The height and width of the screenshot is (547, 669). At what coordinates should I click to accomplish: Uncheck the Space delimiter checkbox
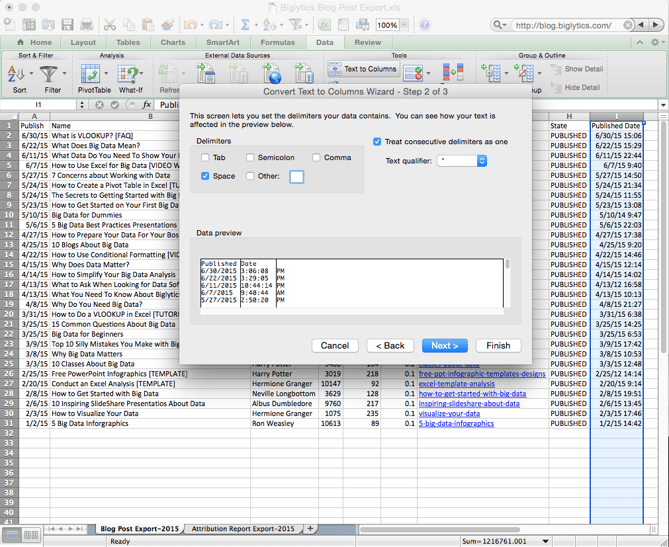(205, 176)
